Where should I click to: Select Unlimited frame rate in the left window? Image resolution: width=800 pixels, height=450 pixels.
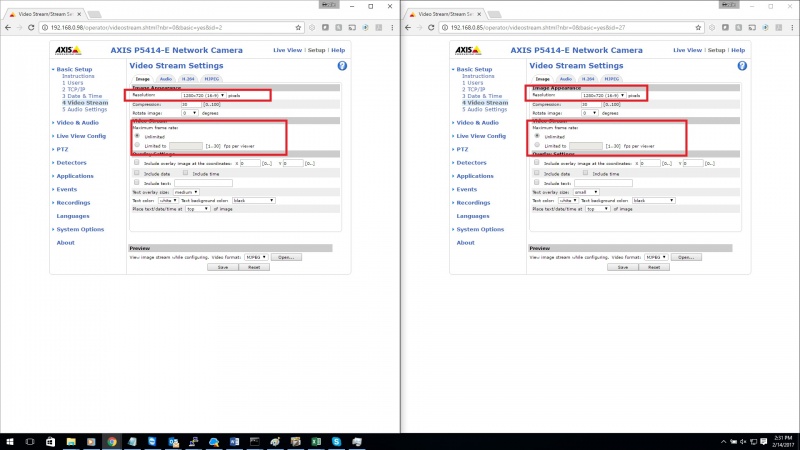[x=137, y=136]
